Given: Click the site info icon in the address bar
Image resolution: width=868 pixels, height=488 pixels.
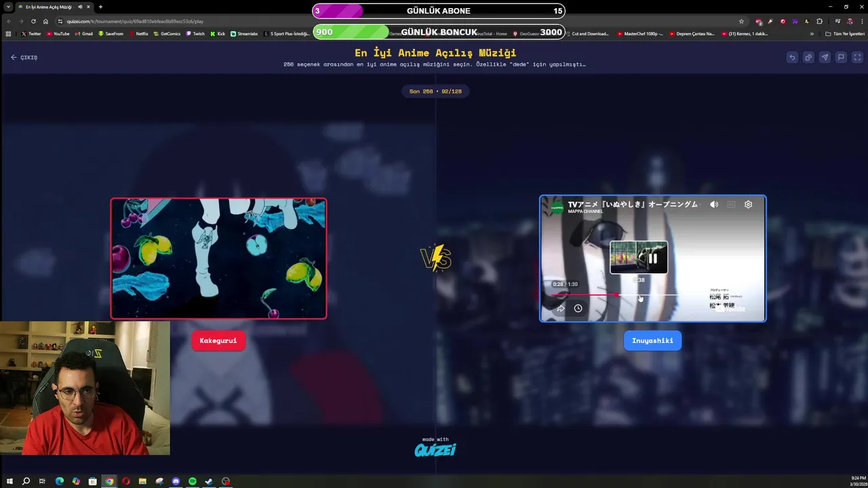Looking at the screenshot, I should click(x=60, y=21).
